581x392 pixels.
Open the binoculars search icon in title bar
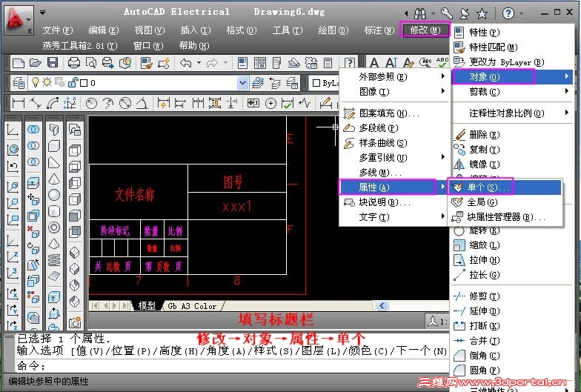pyautogui.click(x=419, y=13)
